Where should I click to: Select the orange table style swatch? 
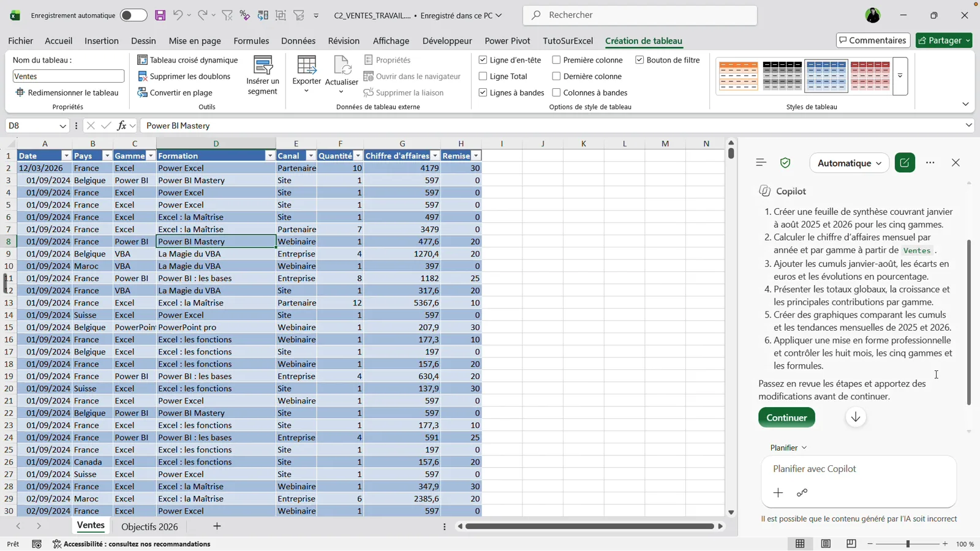(x=739, y=76)
